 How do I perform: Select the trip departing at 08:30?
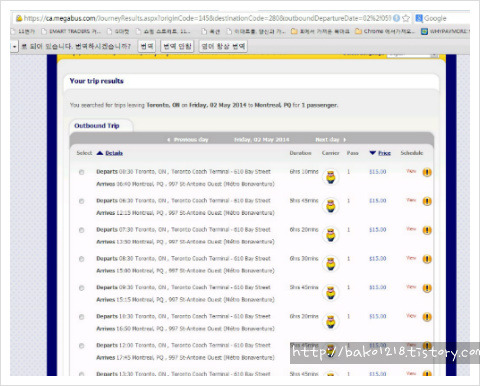[x=81, y=259]
